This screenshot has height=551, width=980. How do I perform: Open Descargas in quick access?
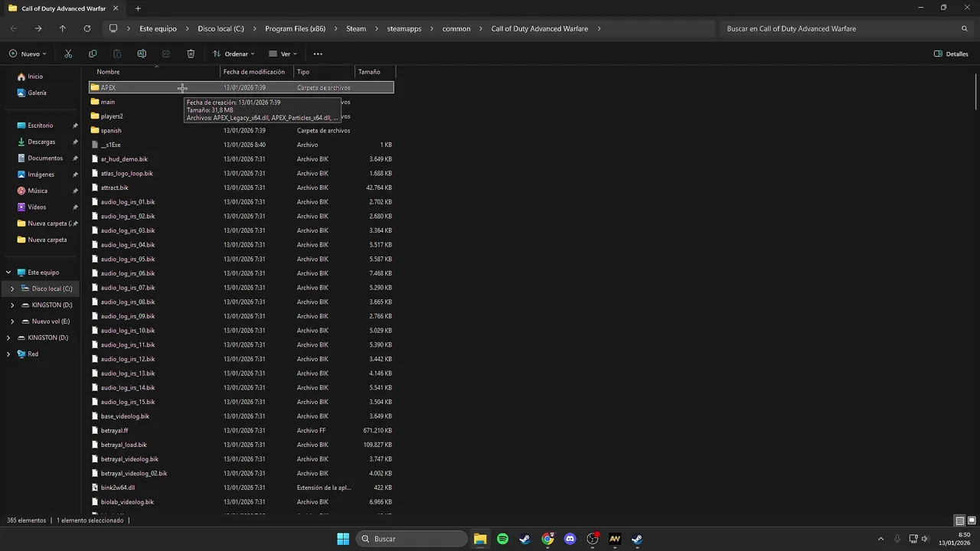(41, 142)
